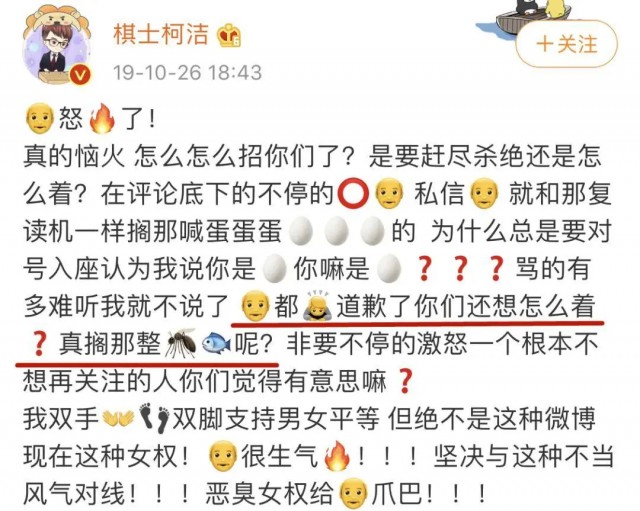Click the footprints emoji before 双脚
640x511 pixels.
coord(155,418)
